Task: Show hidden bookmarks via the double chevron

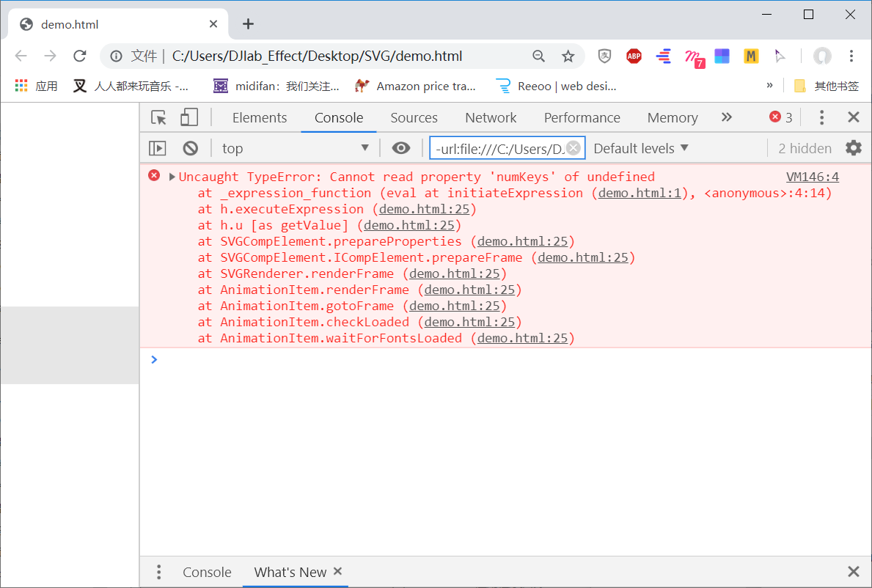Action: pos(769,85)
